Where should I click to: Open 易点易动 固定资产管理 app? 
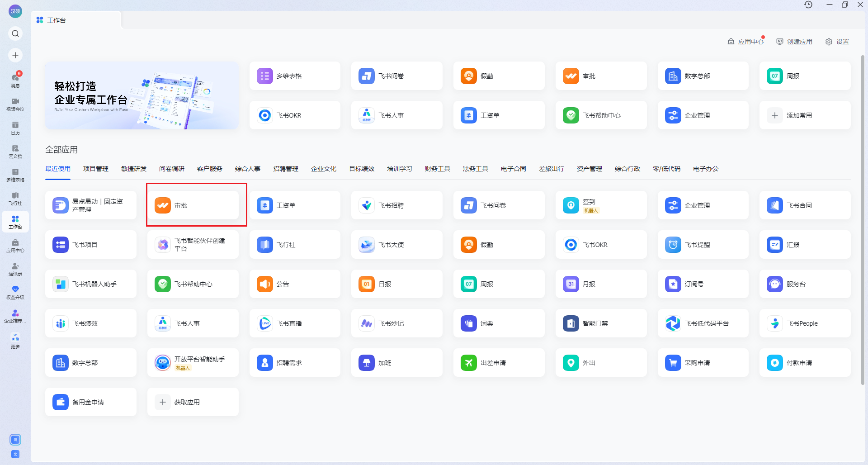pos(91,205)
